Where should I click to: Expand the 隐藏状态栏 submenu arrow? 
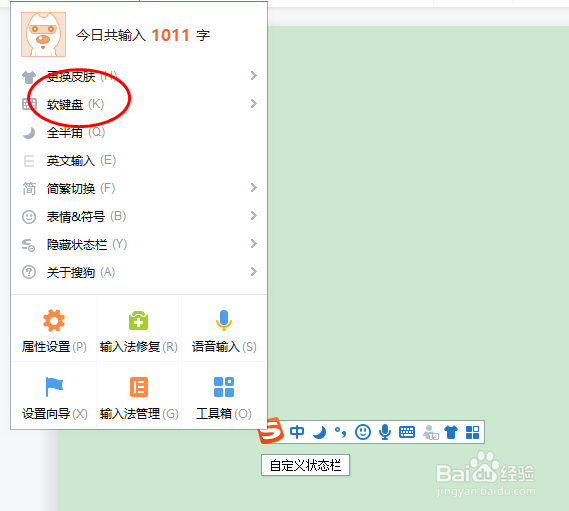[254, 244]
